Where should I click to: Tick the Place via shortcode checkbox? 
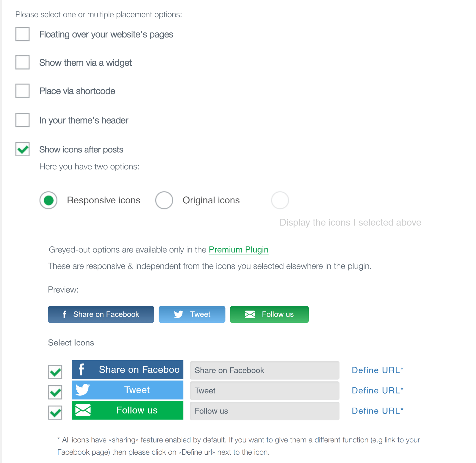coord(23,91)
